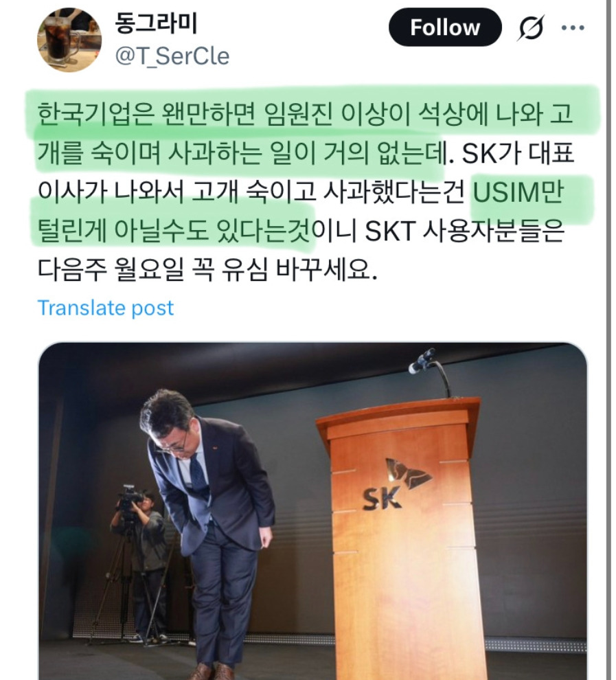Open the three-dot more options menu

tap(573, 27)
